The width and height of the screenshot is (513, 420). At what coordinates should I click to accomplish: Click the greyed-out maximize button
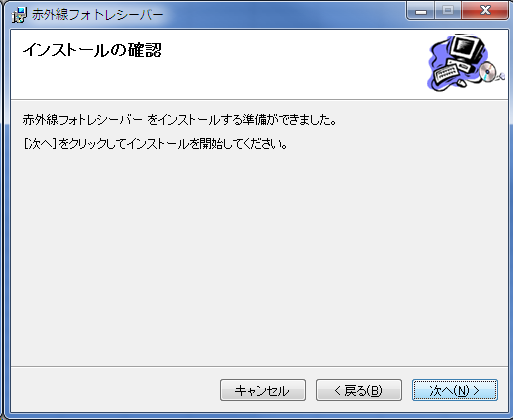click(x=448, y=11)
